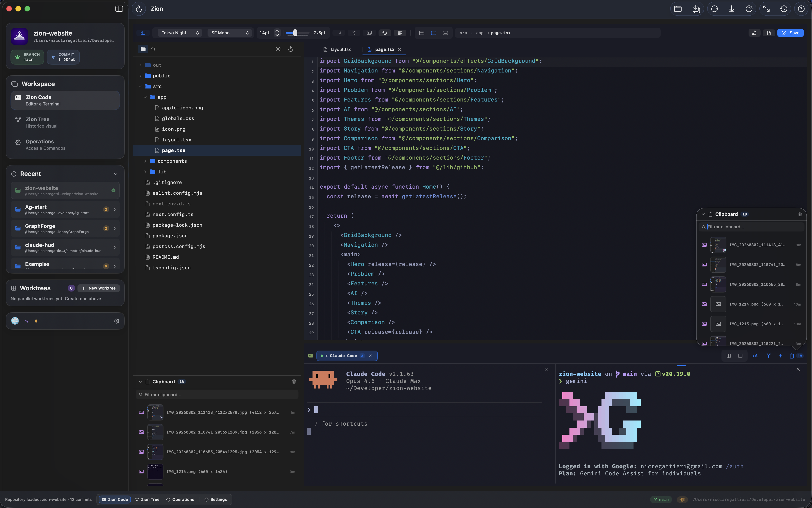Click the vertical split terminal icon
The image size is (812, 508).
pyautogui.click(x=728, y=356)
